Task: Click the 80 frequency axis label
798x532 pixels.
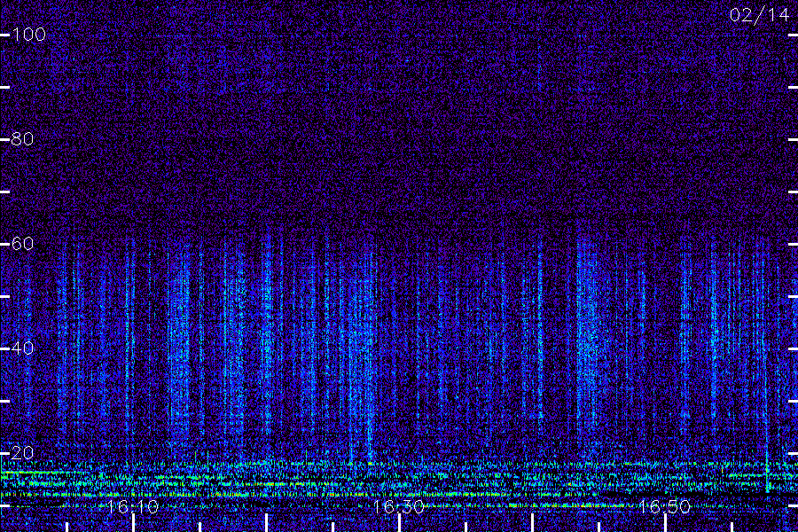Action: point(22,139)
